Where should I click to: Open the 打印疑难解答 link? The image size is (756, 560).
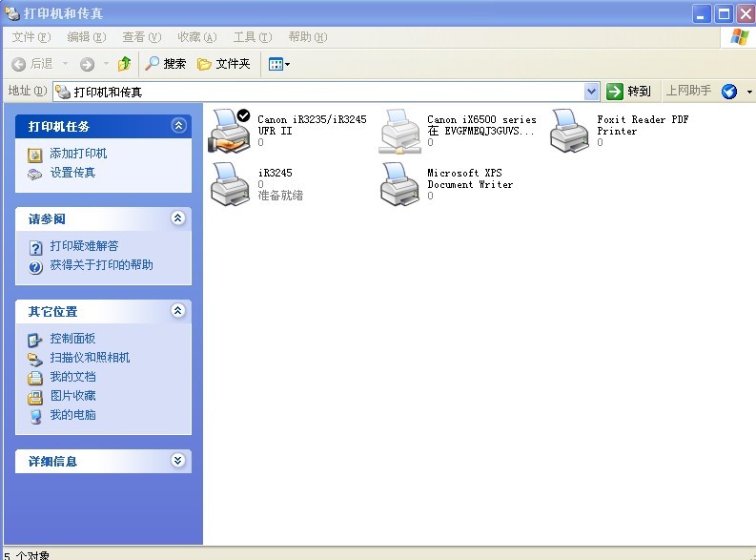[84, 246]
